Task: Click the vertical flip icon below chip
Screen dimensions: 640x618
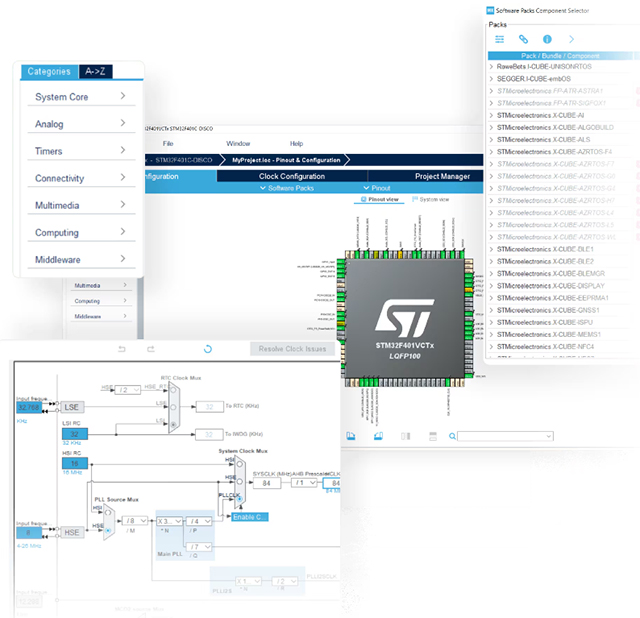Action: [433, 436]
